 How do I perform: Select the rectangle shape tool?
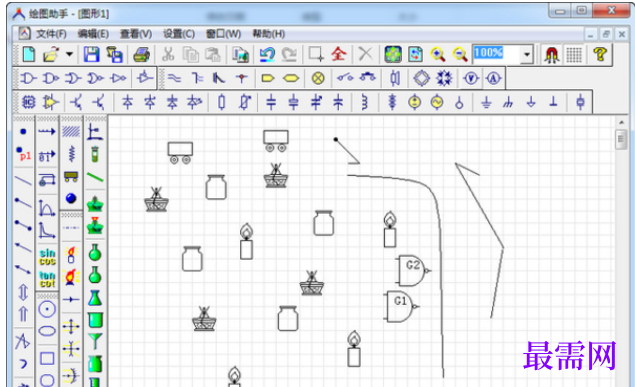click(47, 358)
